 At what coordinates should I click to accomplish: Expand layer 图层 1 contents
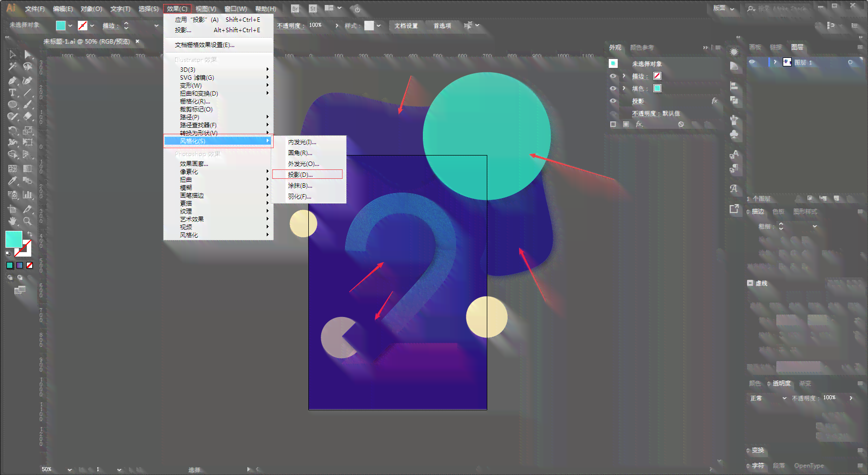coord(775,62)
